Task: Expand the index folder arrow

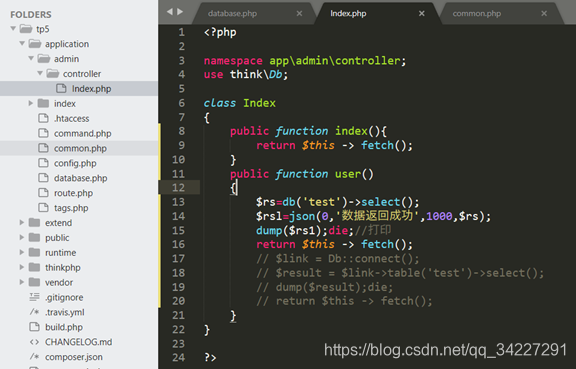Action: (31, 103)
